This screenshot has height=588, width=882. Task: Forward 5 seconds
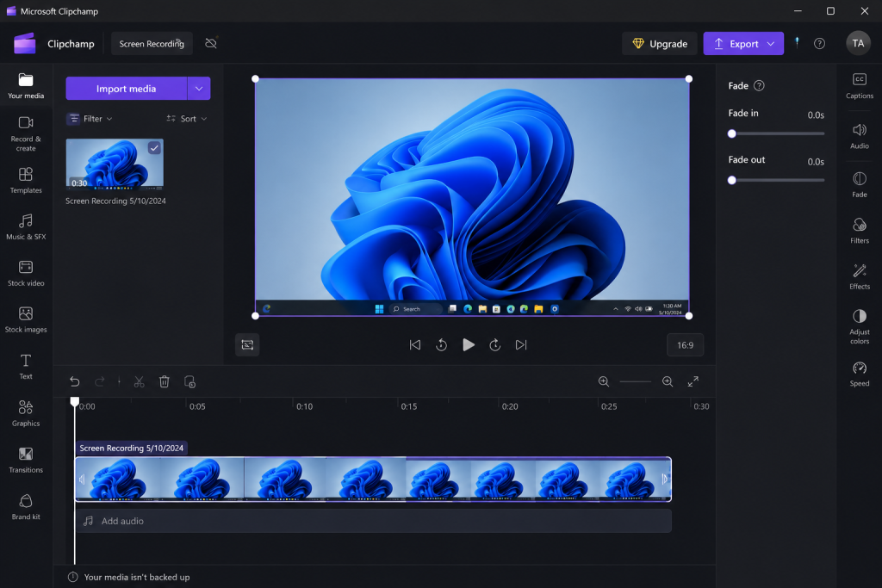[495, 344]
